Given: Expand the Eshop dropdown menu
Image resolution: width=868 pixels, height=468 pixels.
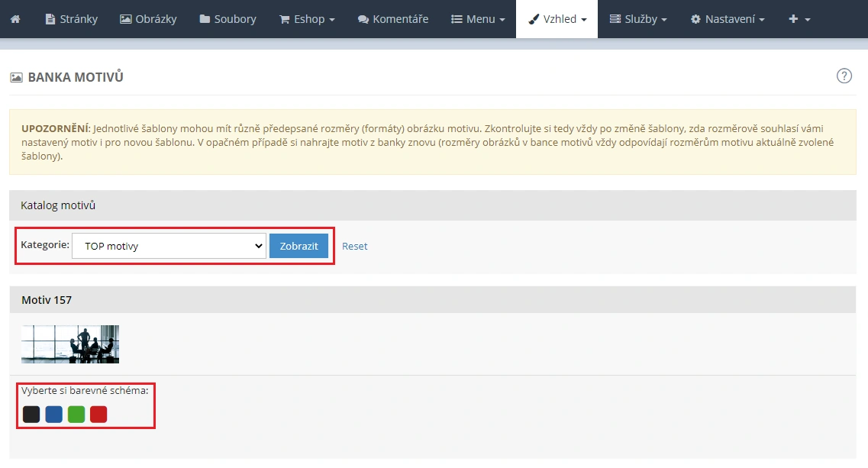Looking at the screenshot, I should (x=307, y=18).
